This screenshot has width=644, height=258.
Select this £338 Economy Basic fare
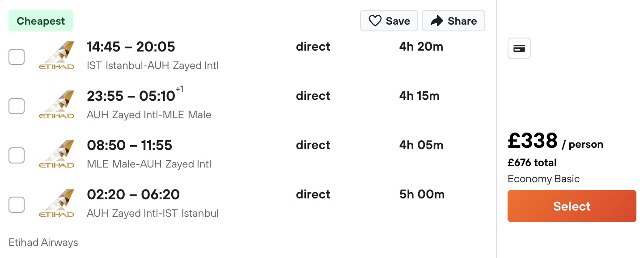[572, 206]
